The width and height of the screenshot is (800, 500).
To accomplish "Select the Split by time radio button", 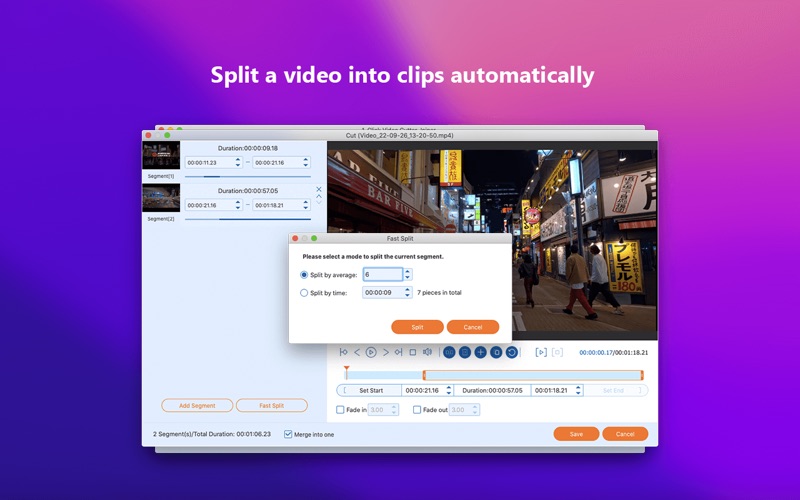I will [305, 293].
